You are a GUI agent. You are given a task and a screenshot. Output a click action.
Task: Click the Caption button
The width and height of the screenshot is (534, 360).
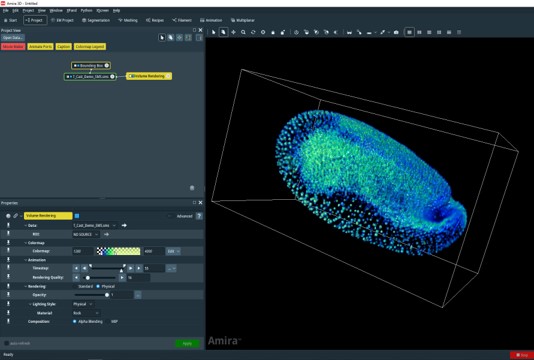[x=63, y=47]
